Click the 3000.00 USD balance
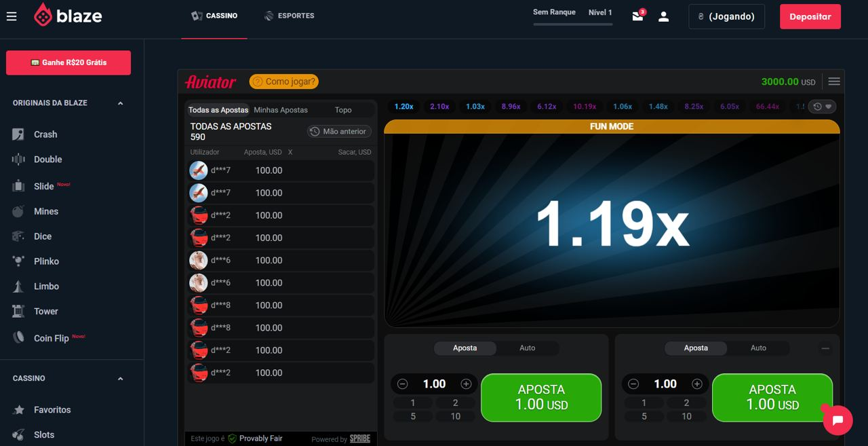The image size is (868, 446). coord(788,81)
